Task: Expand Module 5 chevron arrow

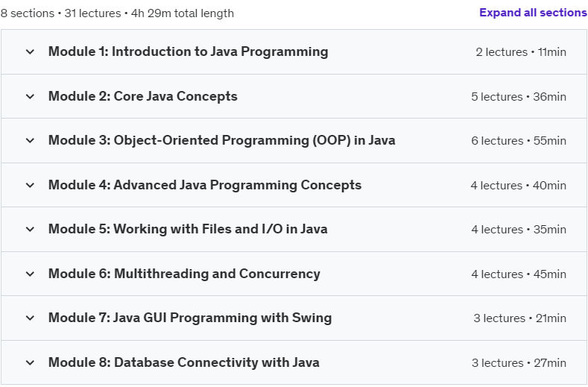Action: click(30, 229)
